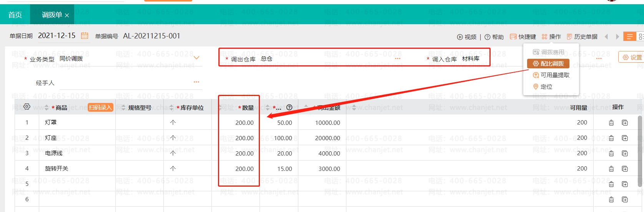Screen dimensions: 644x212
Task: Sort by the 商品 column
Action: 47,108
